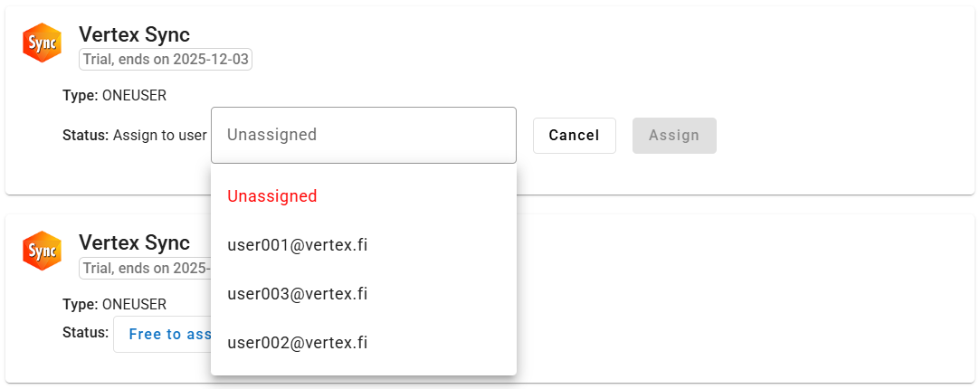The width and height of the screenshot is (980, 389).
Task: Click the Sync logo in the first license card
Action: 42,43
